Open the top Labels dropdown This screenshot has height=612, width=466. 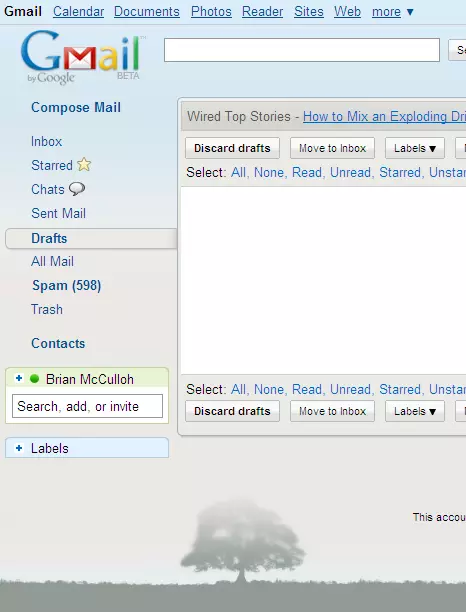(x=414, y=148)
